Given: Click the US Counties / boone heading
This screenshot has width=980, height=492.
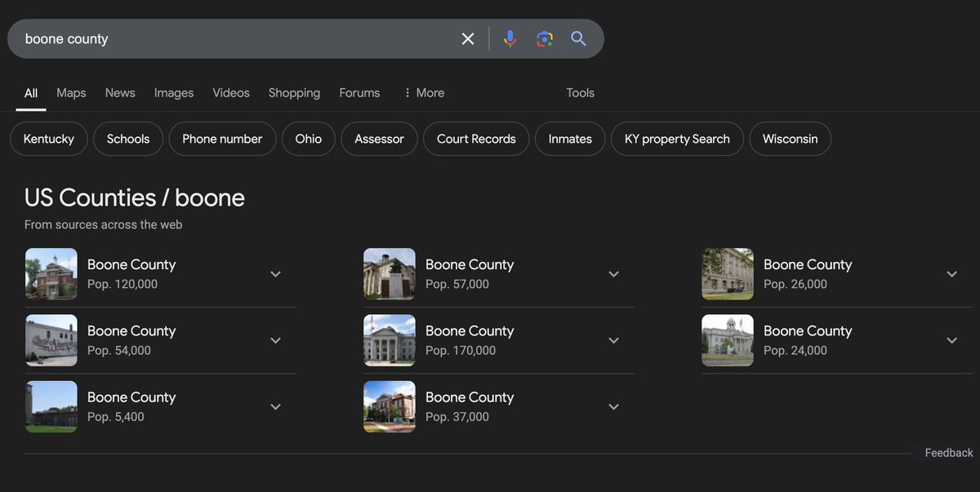Looking at the screenshot, I should 135,197.
